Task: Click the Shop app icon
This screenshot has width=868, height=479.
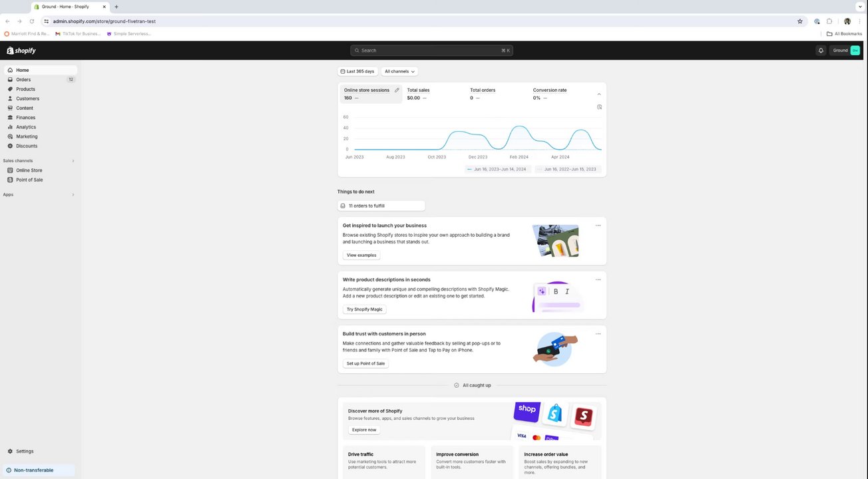Action: 527,411
